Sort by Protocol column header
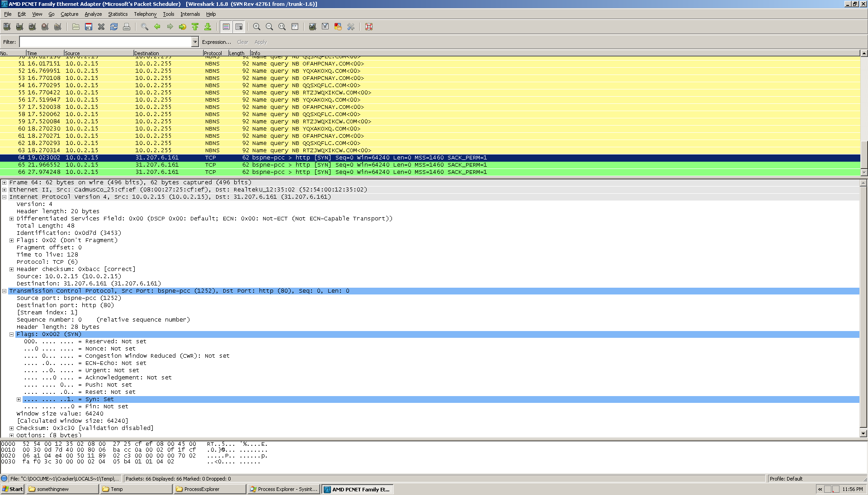 [x=216, y=53]
